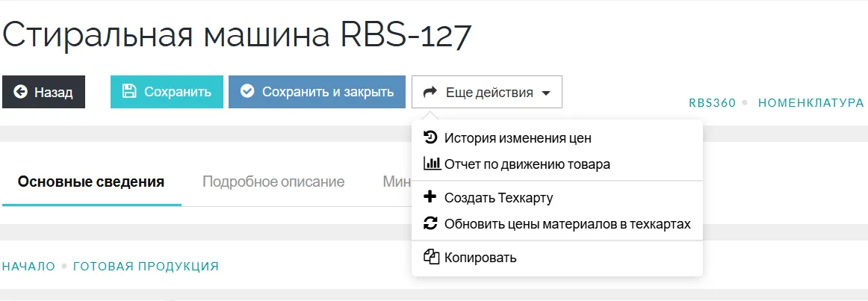Click the plus icon beside Создать Техкарту
This screenshot has height=301, width=868.
[430, 198]
